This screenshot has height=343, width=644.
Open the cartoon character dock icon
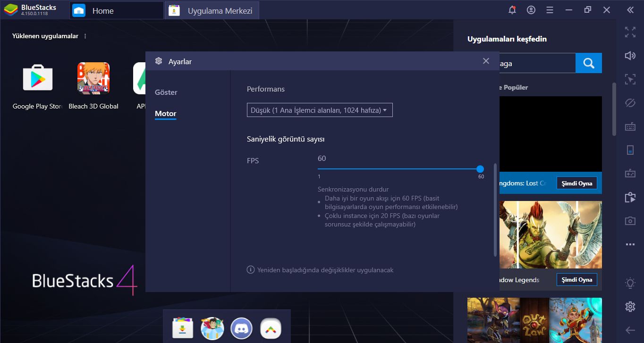click(212, 328)
